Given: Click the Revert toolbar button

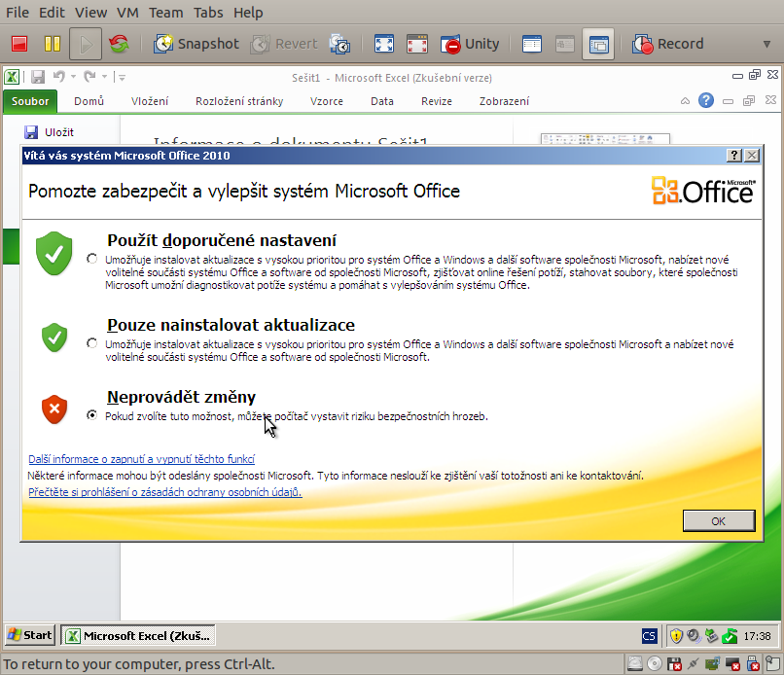Looking at the screenshot, I should [x=284, y=44].
